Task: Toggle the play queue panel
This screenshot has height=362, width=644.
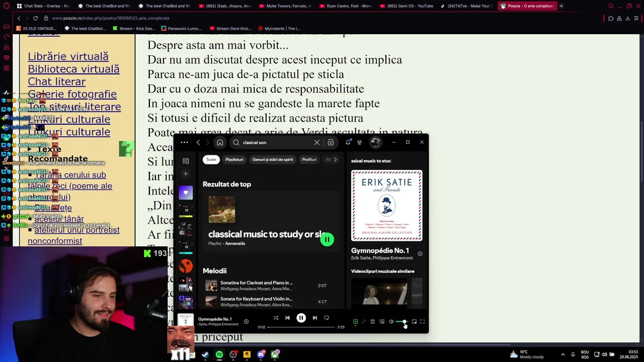Action: (373, 322)
